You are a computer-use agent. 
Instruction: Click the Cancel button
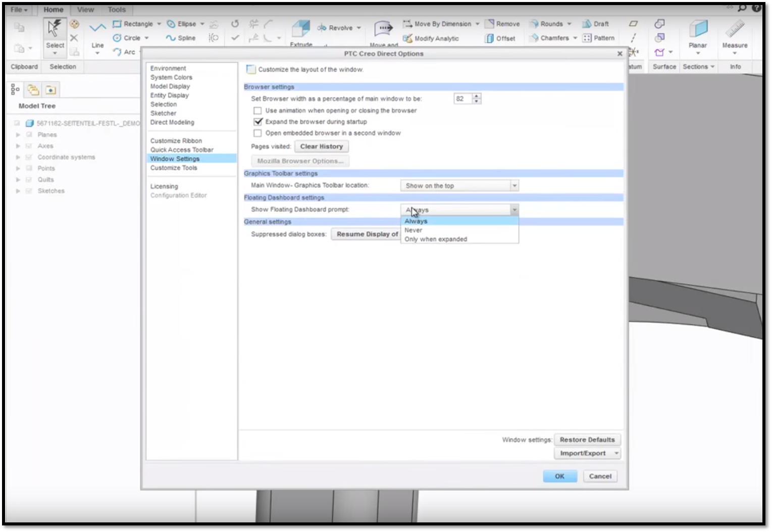click(600, 476)
